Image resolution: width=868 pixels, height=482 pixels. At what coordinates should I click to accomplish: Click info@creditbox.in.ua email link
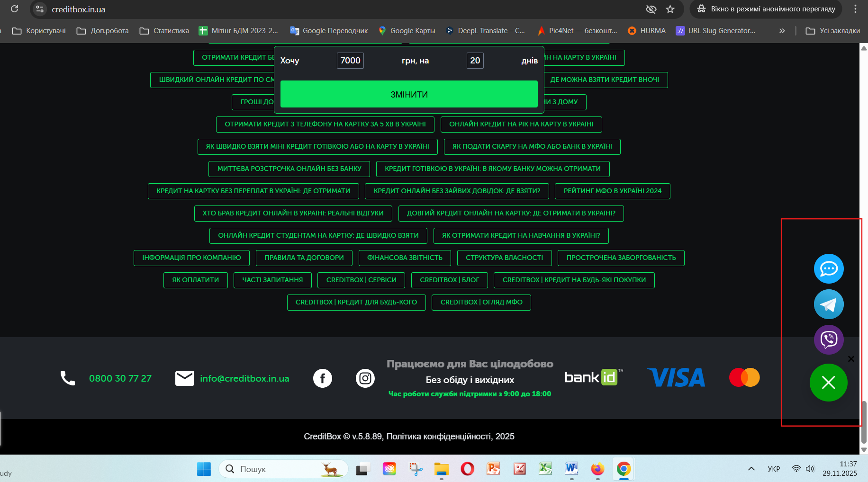click(244, 378)
